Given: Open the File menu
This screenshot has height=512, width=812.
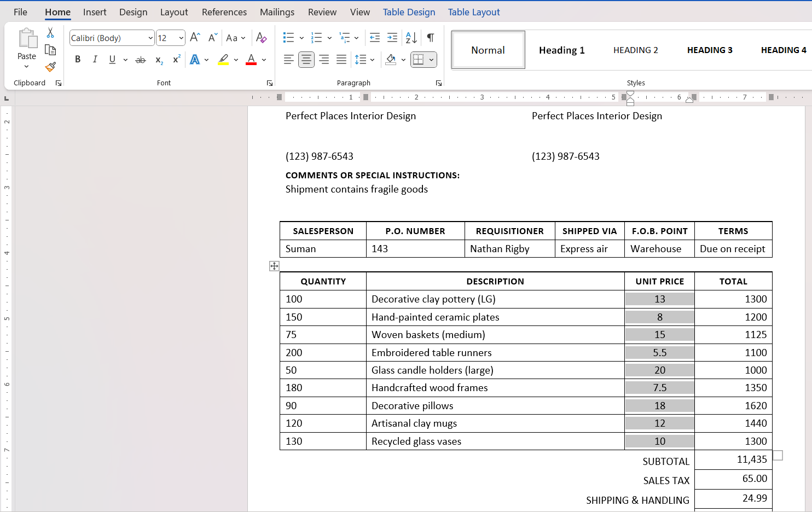Looking at the screenshot, I should click(x=20, y=12).
